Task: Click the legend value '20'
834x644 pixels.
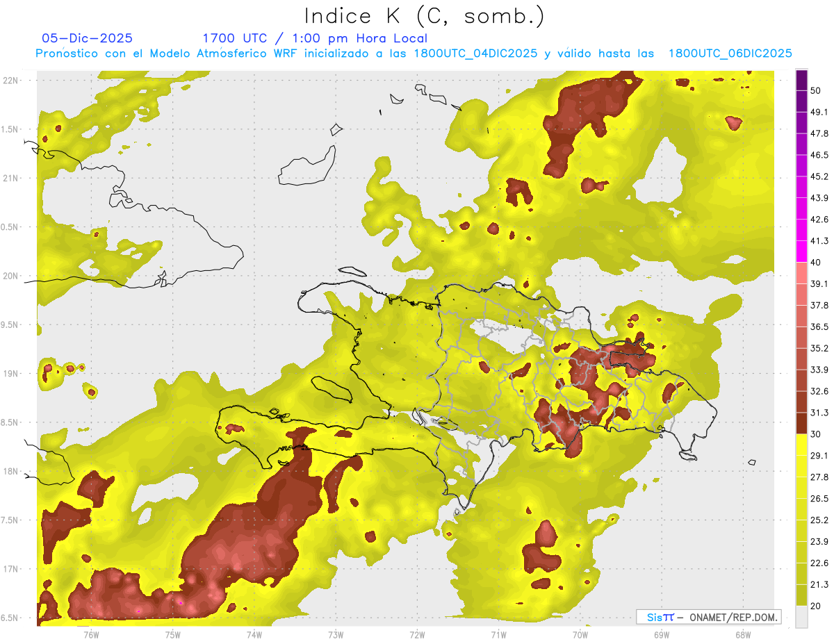Action: coord(816,606)
